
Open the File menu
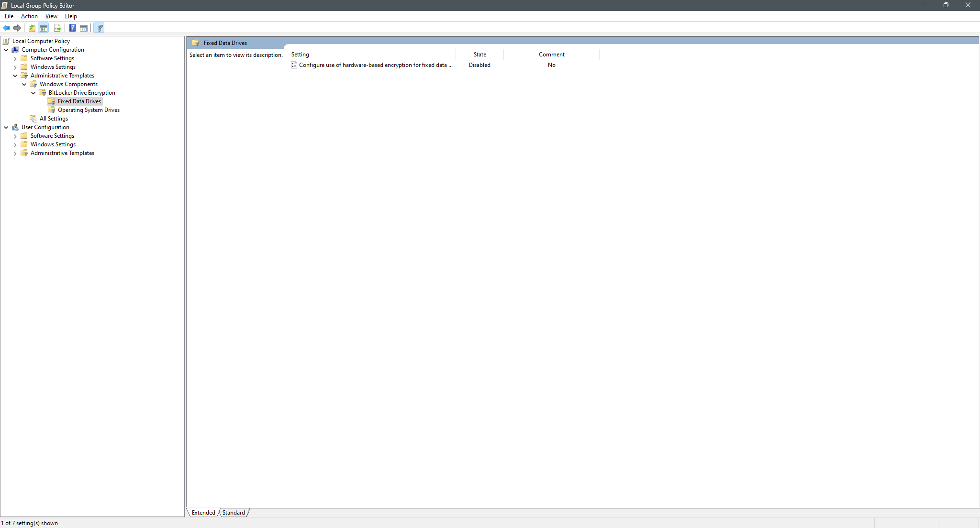pyautogui.click(x=9, y=16)
